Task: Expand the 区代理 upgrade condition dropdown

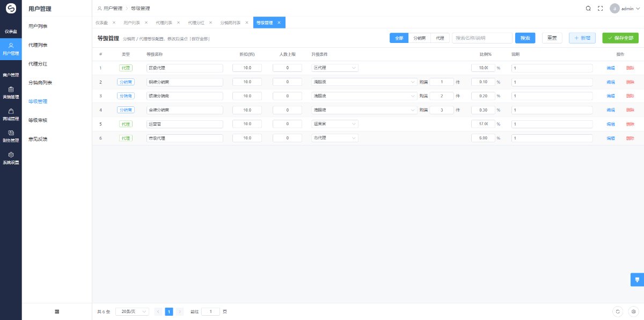Action: (x=335, y=68)
